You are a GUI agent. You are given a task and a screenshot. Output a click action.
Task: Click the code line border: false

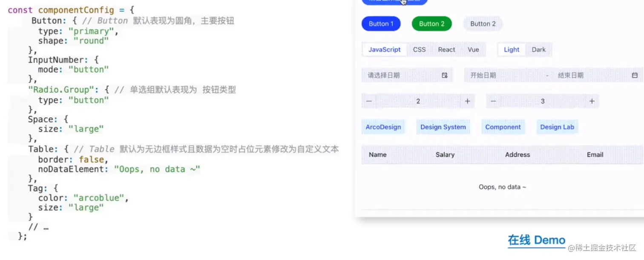[x=73, y=159]
